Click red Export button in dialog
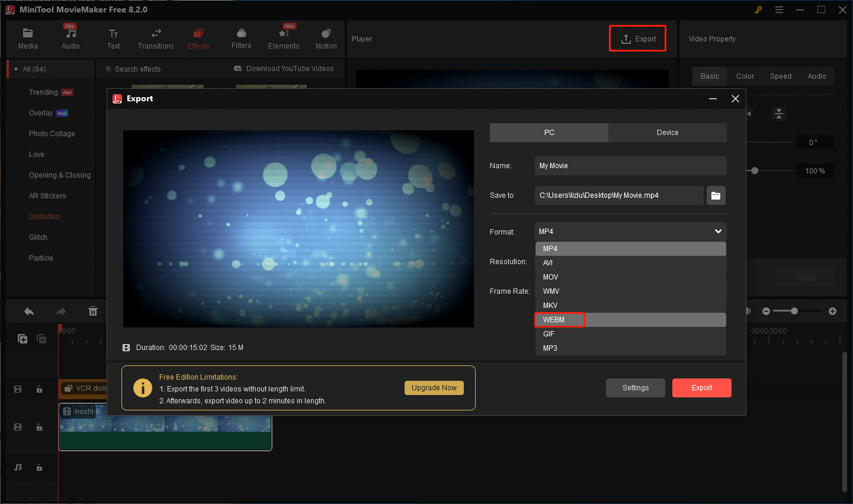Screen dimensions: 853x504 click(702, 388)
